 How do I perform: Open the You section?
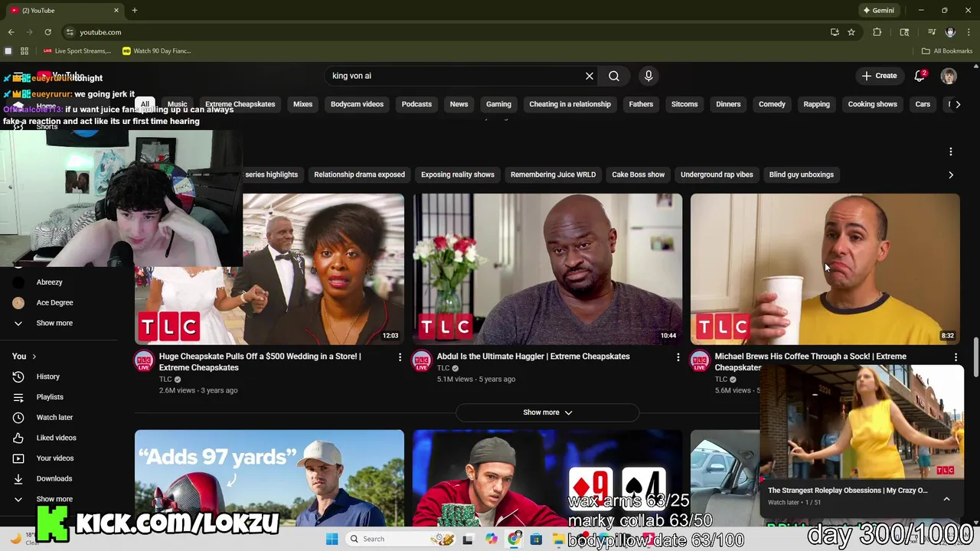coord(24,356)
